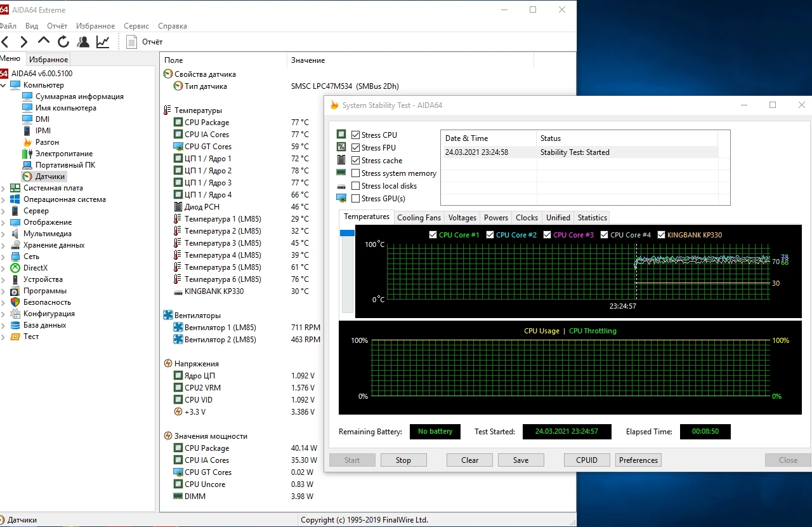Collapse the Компьютер tree node

(4, 85)
